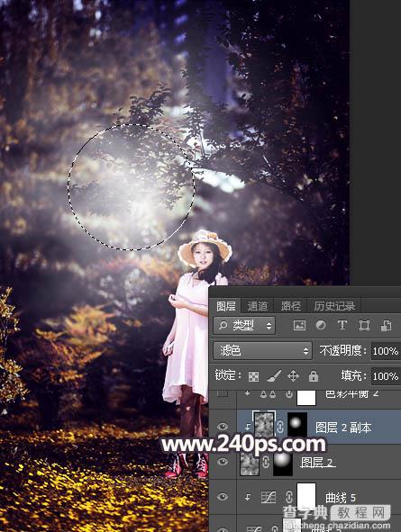Select the 曲线 5 layer name

tap(341, 498)
